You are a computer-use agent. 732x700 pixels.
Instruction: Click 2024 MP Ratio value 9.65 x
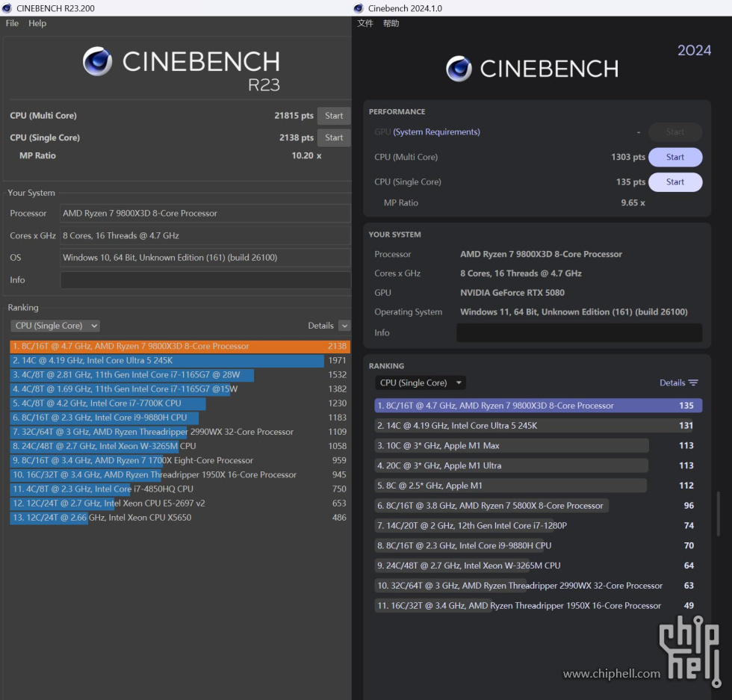point(633,203)
